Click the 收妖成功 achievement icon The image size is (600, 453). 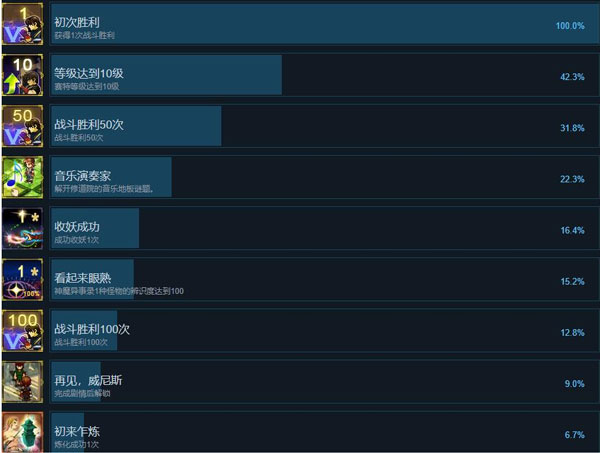[22, 228]
